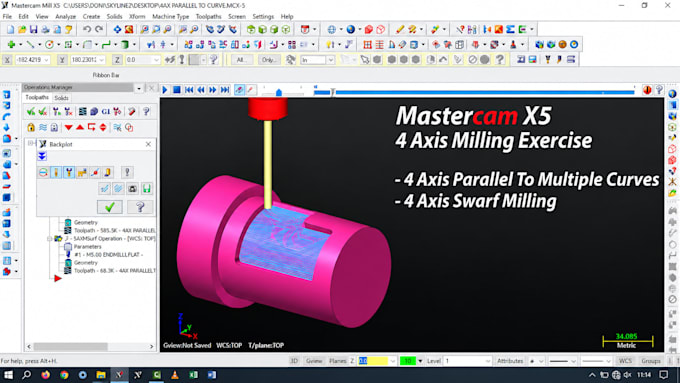
Task: Click the Backplot help question button
Action: (140, 207)
